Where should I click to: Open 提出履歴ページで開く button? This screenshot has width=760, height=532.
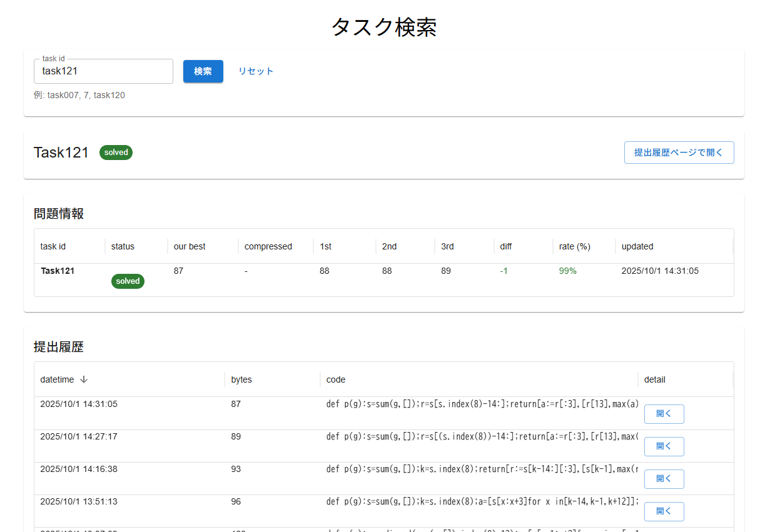click(679, 153)
